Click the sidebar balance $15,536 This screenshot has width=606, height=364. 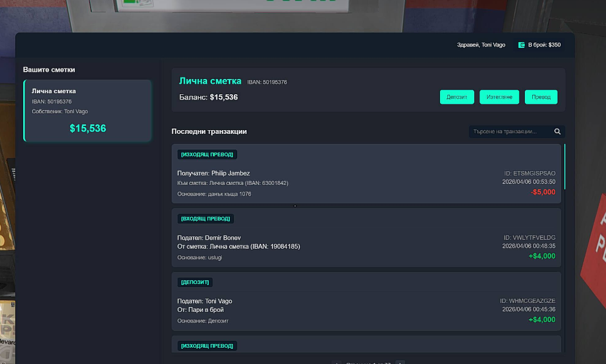(x=87, y=129)
